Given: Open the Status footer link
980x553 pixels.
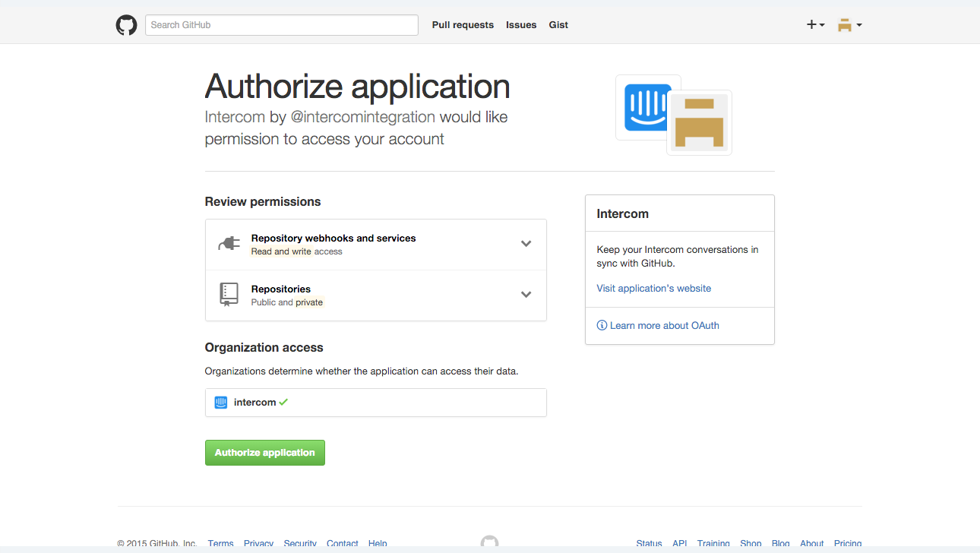Looking at the screenshot, I should 650,543.
